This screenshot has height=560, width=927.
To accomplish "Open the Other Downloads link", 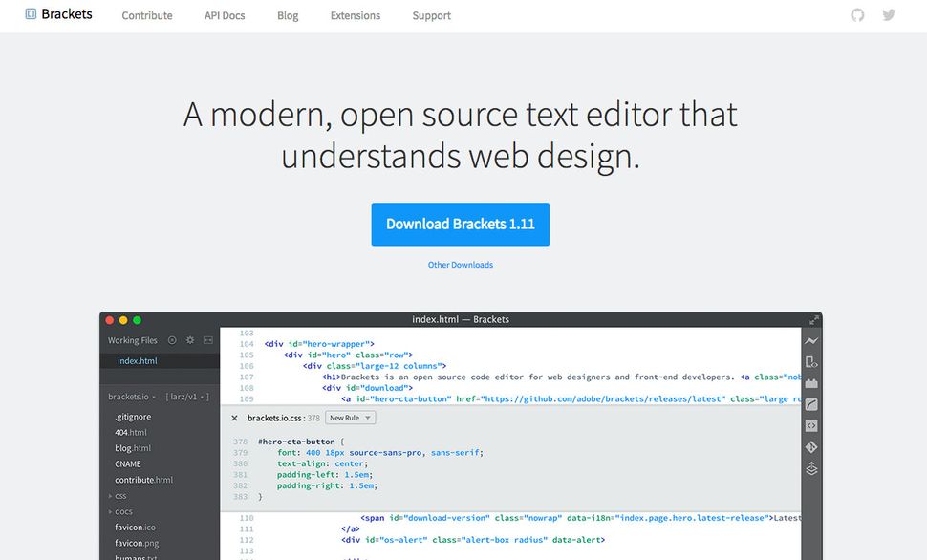I will (x=461, y=265).
